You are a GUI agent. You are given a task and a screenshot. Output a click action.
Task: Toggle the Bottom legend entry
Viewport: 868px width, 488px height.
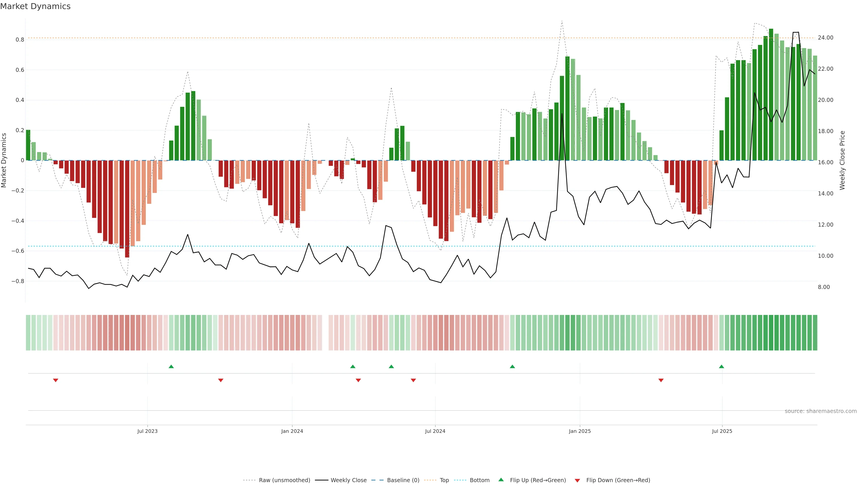point(479,480)
